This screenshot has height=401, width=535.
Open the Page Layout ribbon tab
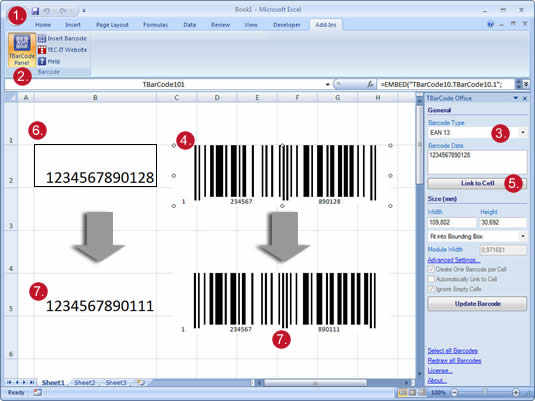112,25
